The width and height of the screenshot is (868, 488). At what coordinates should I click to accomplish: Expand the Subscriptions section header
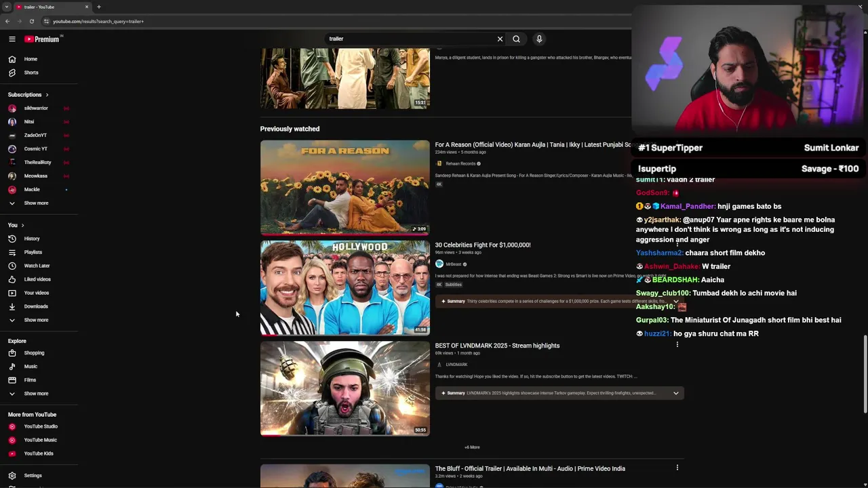tap(28, 95)
